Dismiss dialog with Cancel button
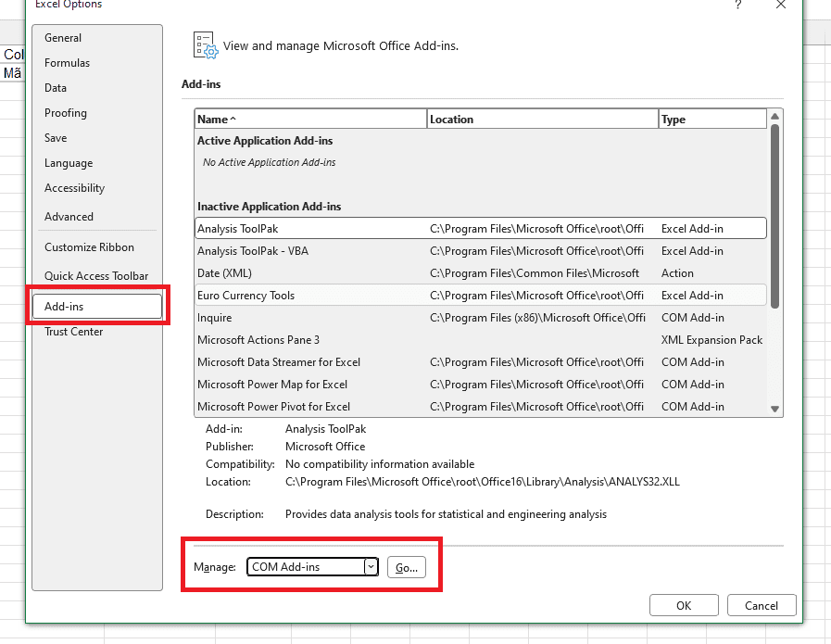The height and width of the screenshot is (644, 831). coord(762,605)
